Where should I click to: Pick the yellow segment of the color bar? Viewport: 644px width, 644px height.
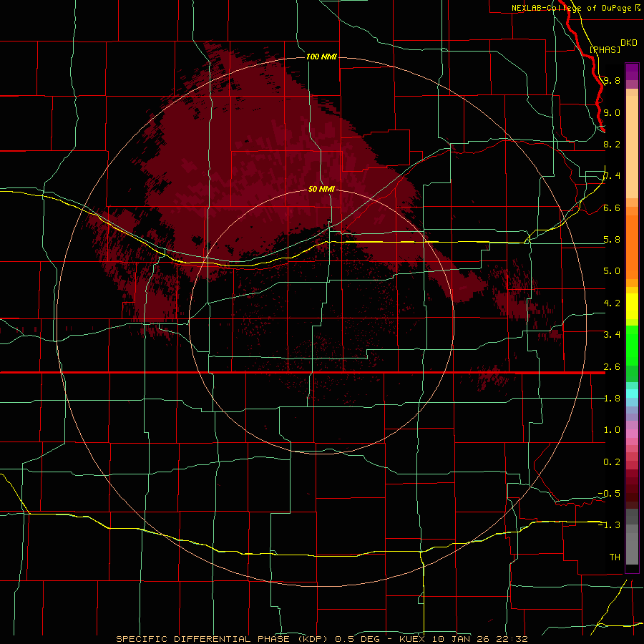(632, 306)
